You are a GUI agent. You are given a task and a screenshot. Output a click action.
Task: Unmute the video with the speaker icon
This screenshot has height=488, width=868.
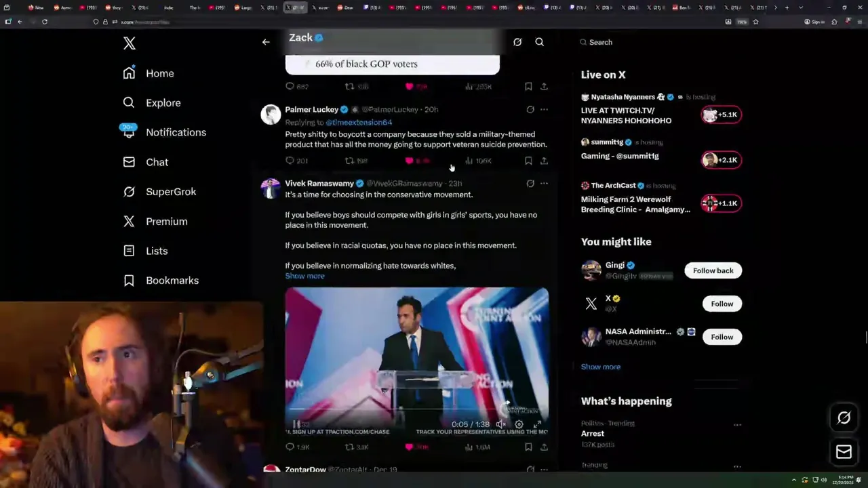[500, 424]
